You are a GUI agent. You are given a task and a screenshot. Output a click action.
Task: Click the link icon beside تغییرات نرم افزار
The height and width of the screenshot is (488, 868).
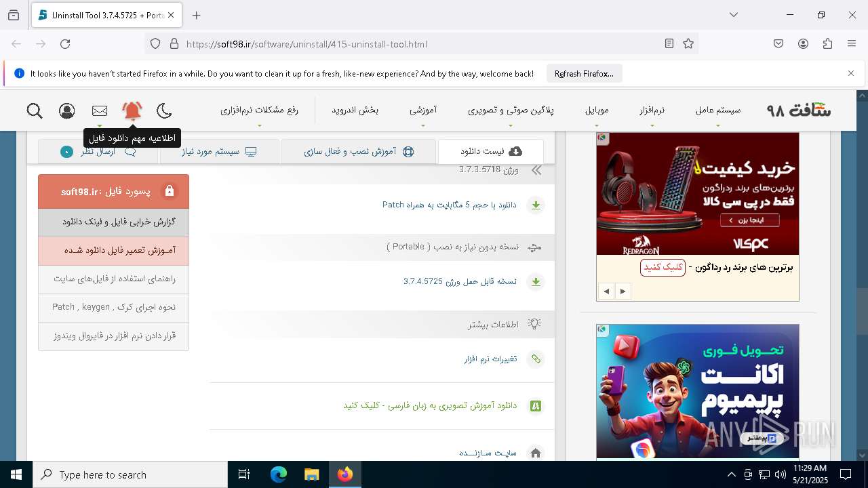point(536,359)
